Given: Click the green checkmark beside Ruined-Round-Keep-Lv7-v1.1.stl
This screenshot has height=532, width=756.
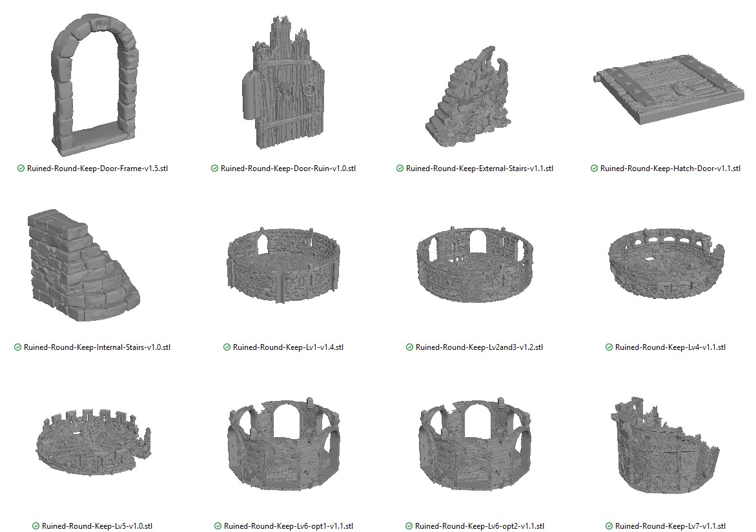Looking at the screenshot, I should pyautogui.click(x=608, y=526).
